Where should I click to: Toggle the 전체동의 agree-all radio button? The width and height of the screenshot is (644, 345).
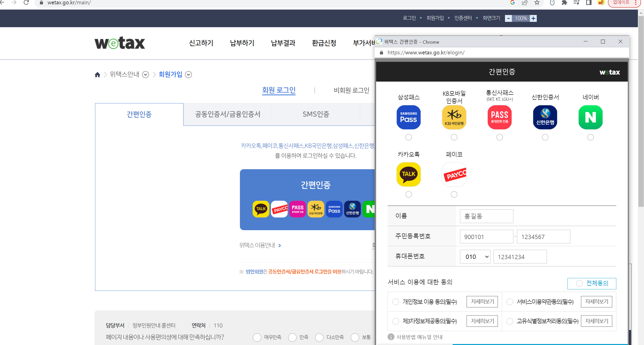point(579,283)
